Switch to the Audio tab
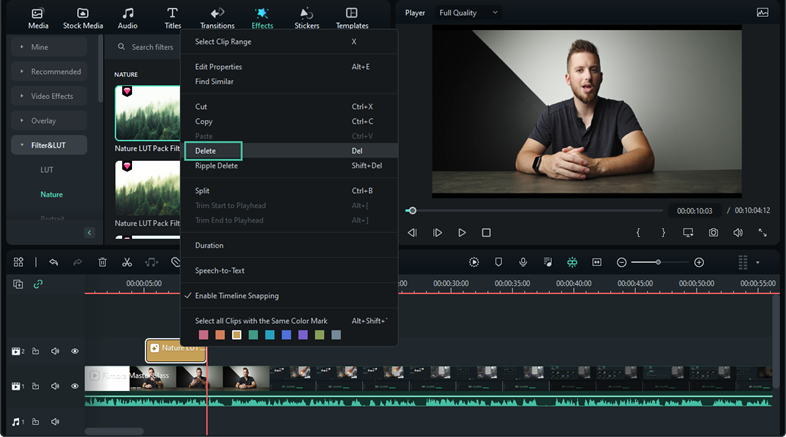 point(127,19)
